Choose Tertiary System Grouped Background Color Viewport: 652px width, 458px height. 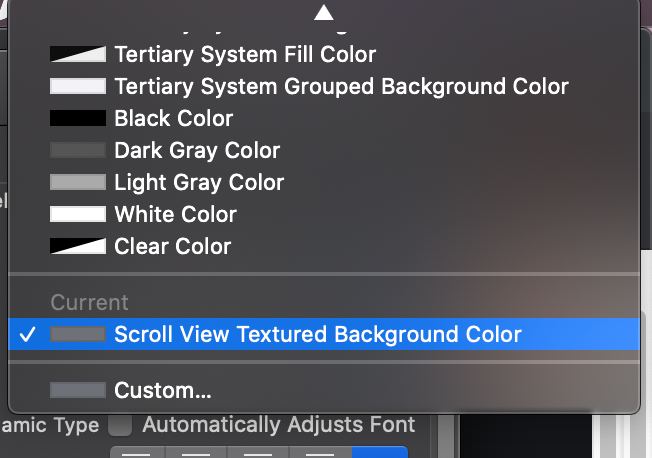coord(341,86)
